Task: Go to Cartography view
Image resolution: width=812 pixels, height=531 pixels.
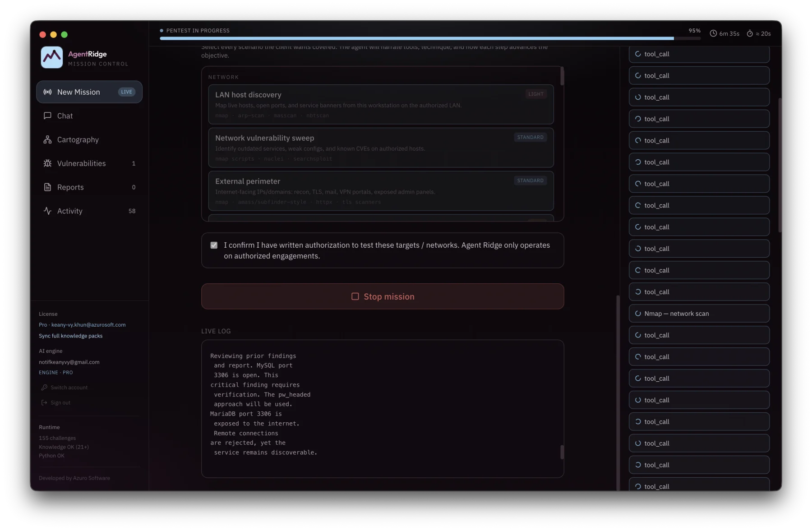Action: pos(89,140)
